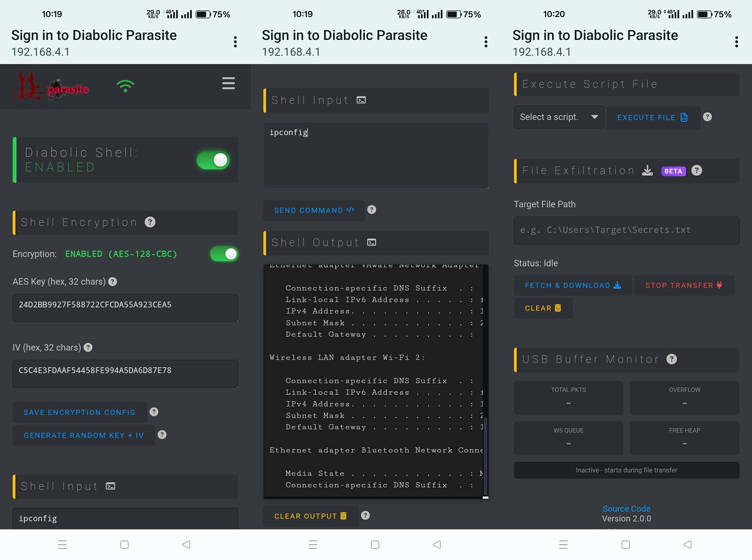Open help for USB Buffer Monitor
This screenshot has width=752, height=560.
coord(672,359)
